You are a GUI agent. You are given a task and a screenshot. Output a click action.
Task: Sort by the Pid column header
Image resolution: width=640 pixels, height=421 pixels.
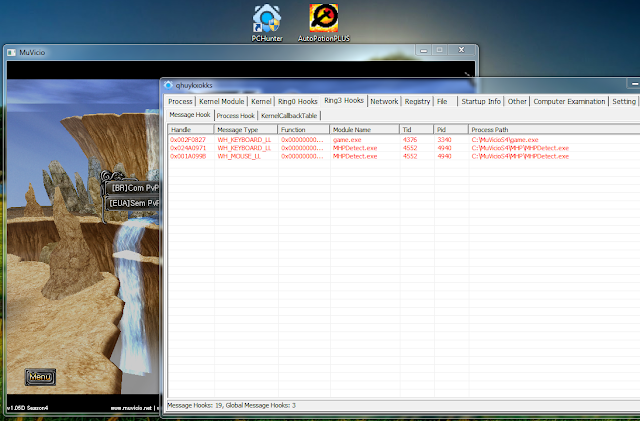(x=451, y=129)
